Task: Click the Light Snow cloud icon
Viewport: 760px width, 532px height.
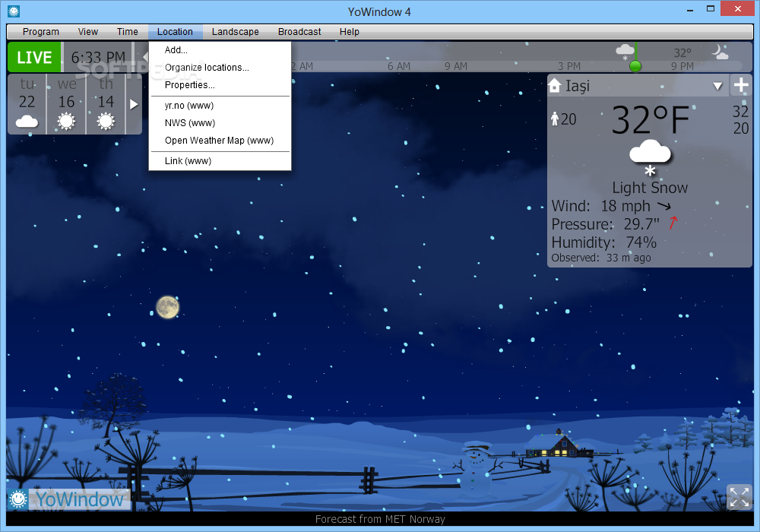Action: (x=650, y=157)
